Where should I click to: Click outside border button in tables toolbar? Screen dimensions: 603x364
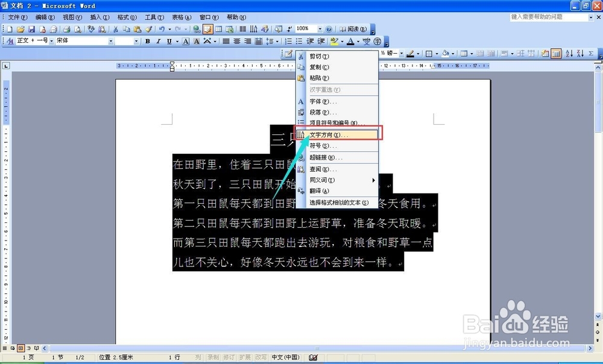click(429, 54)
